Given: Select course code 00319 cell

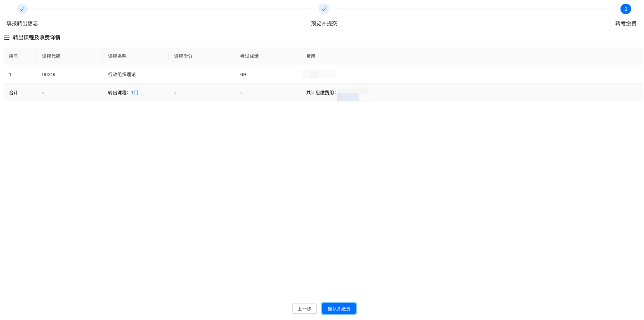Looking at the screenshot, I should click(49, 74).
